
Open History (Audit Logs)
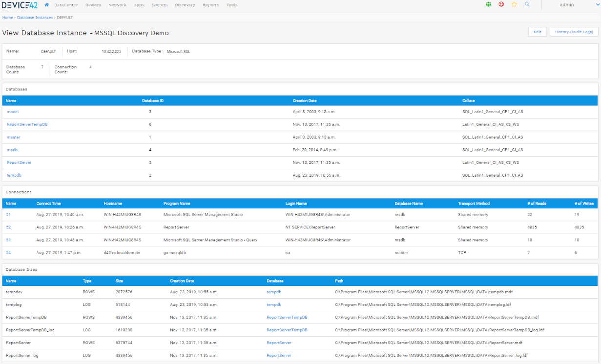click(574, 32)
